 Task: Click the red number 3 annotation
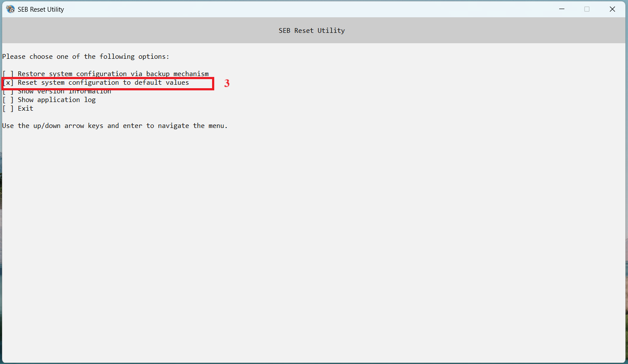(x=226, y=83)
